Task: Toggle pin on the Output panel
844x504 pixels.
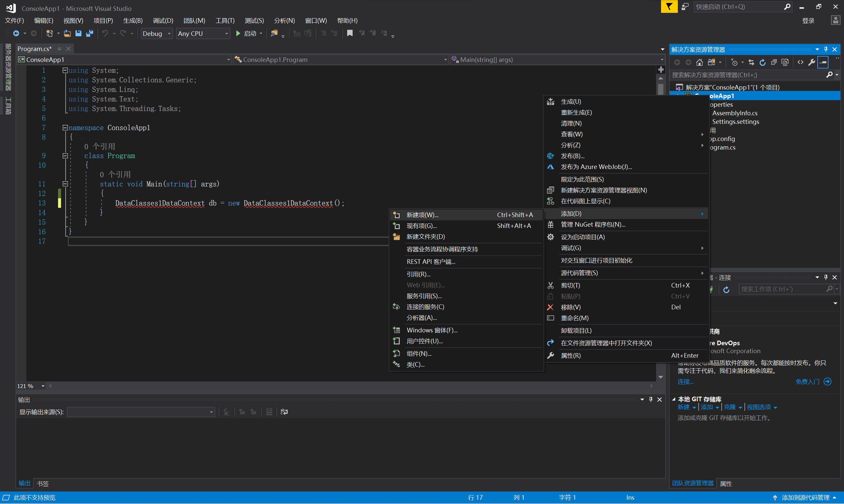Action: coord(650,399)
